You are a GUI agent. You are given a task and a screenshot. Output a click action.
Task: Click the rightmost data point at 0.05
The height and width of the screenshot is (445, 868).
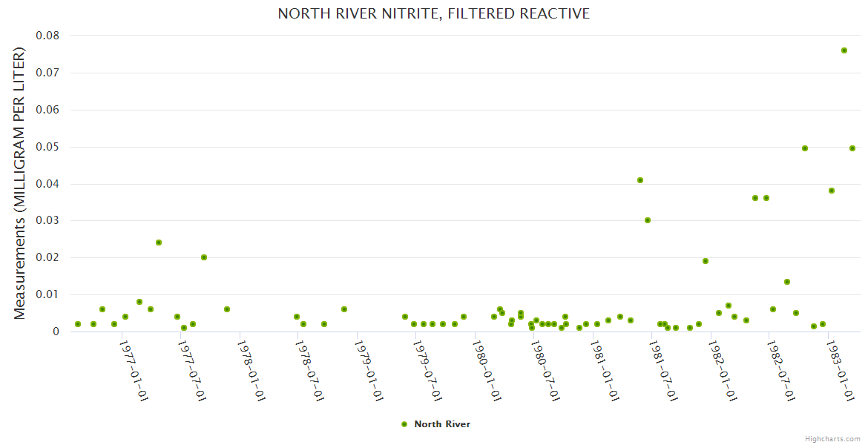coord(852,148)
